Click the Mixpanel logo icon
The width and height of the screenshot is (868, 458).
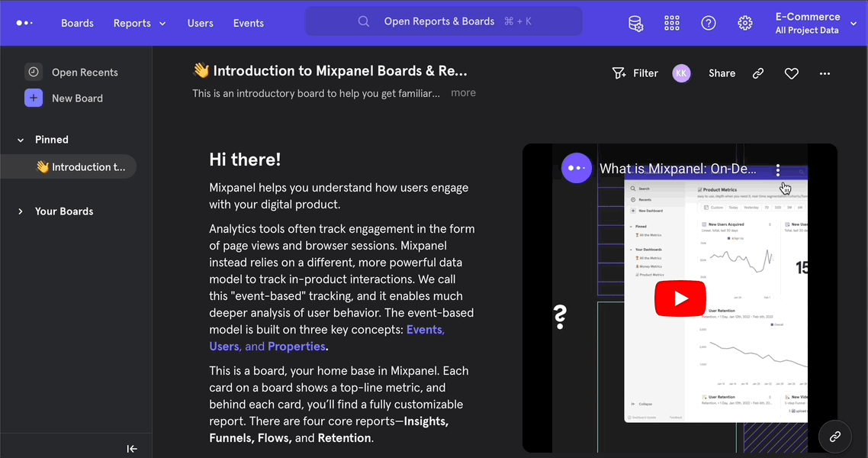pos(24,23)
